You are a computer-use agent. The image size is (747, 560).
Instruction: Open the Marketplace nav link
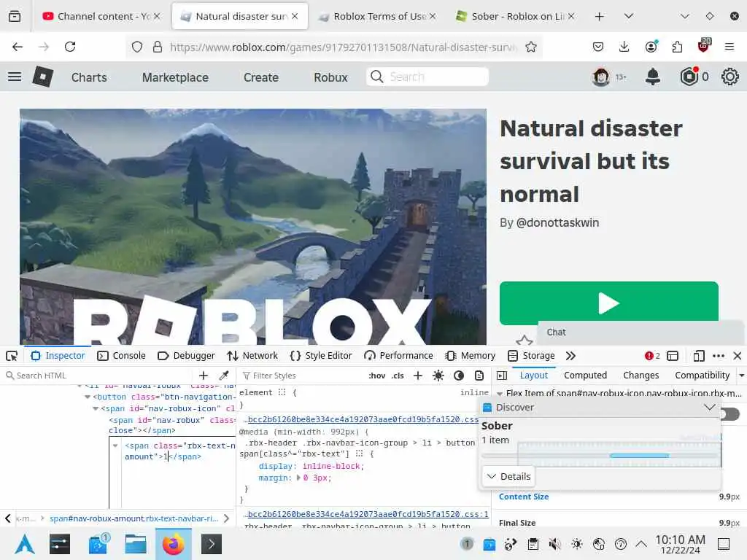(x=175, y=77)
